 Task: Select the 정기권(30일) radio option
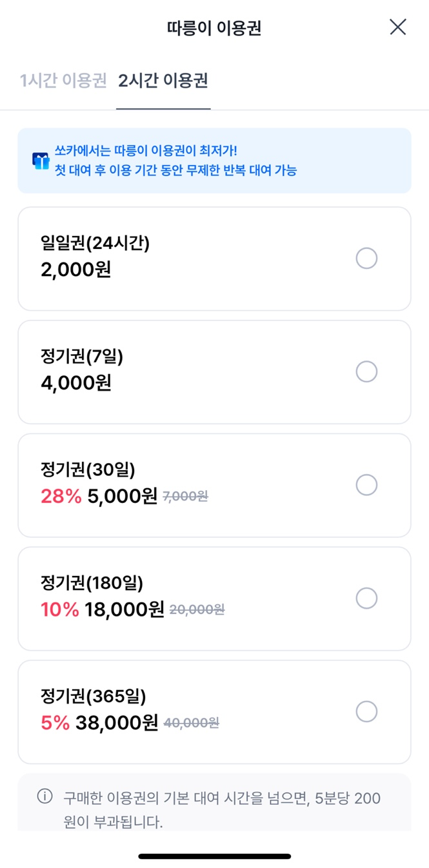pos(366,485)
